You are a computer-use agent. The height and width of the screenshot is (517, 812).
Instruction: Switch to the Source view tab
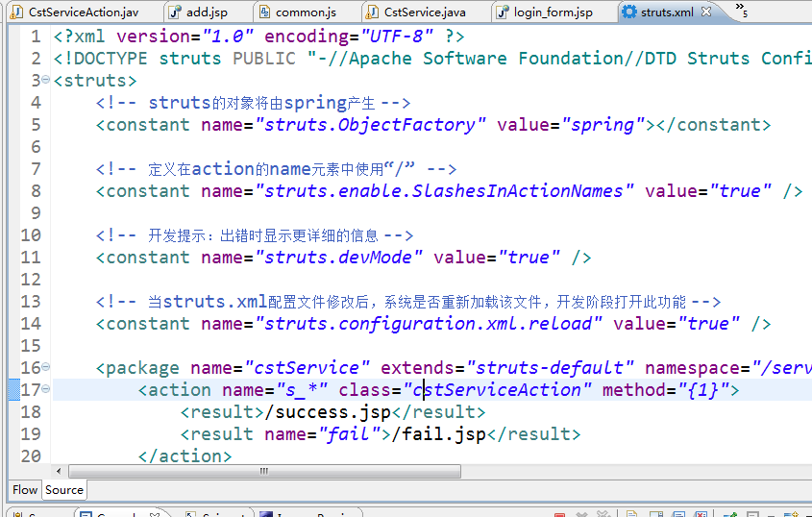click(64, 489)
